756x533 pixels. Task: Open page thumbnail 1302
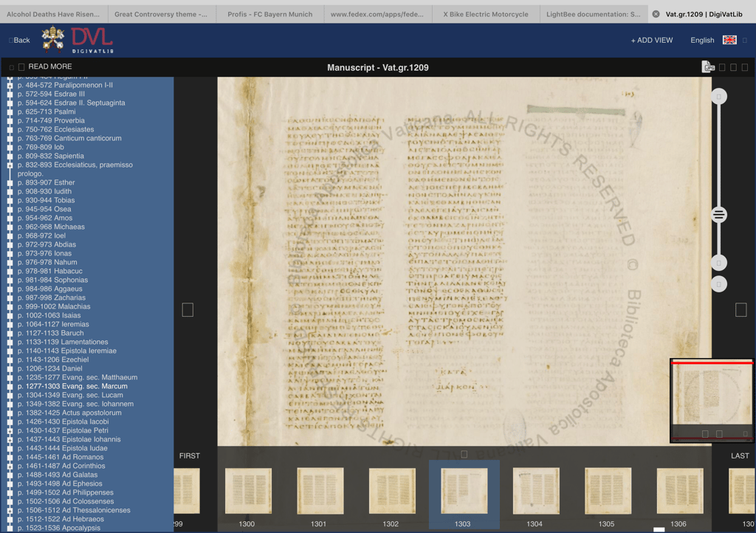[x=392, y=492]
